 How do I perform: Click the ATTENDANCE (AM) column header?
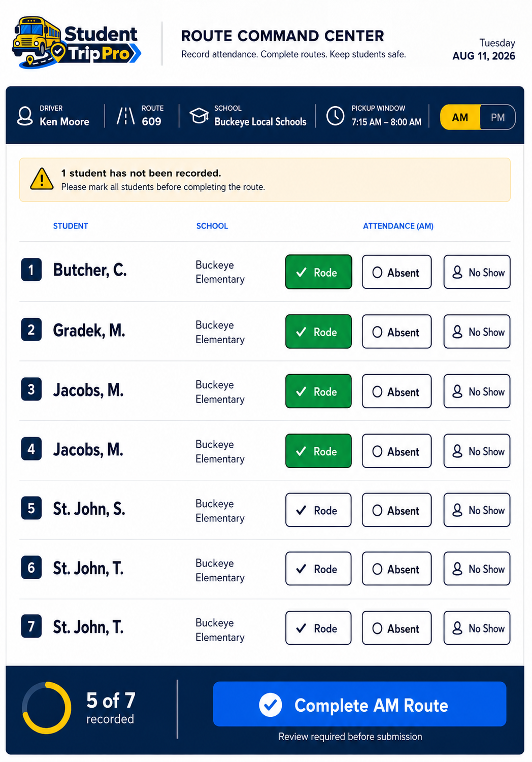(x=398, y=226)
